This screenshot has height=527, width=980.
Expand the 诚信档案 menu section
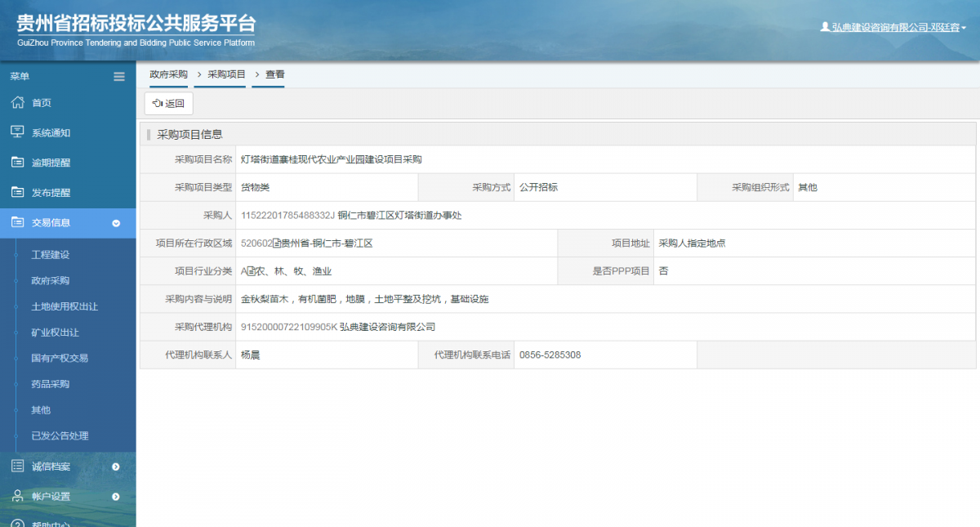pyautogui.click(x=115, y=466)
